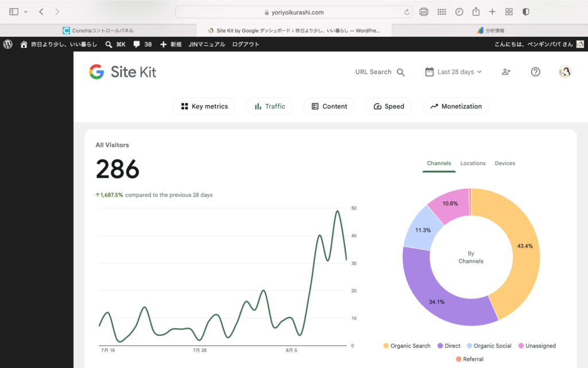
Task: Click the calendar icon by Last 28 days
Action: [430, 72]
